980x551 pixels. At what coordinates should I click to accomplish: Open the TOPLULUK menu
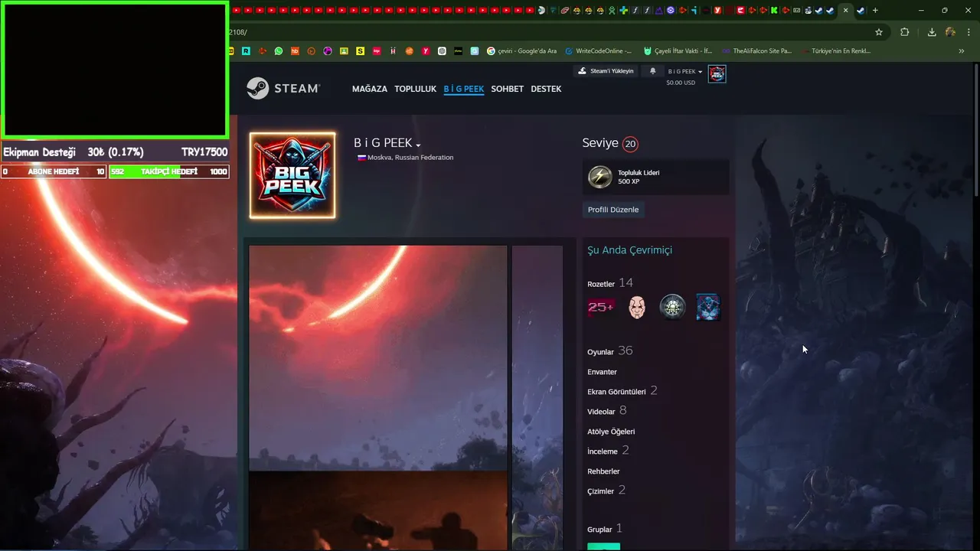(415, 89)
